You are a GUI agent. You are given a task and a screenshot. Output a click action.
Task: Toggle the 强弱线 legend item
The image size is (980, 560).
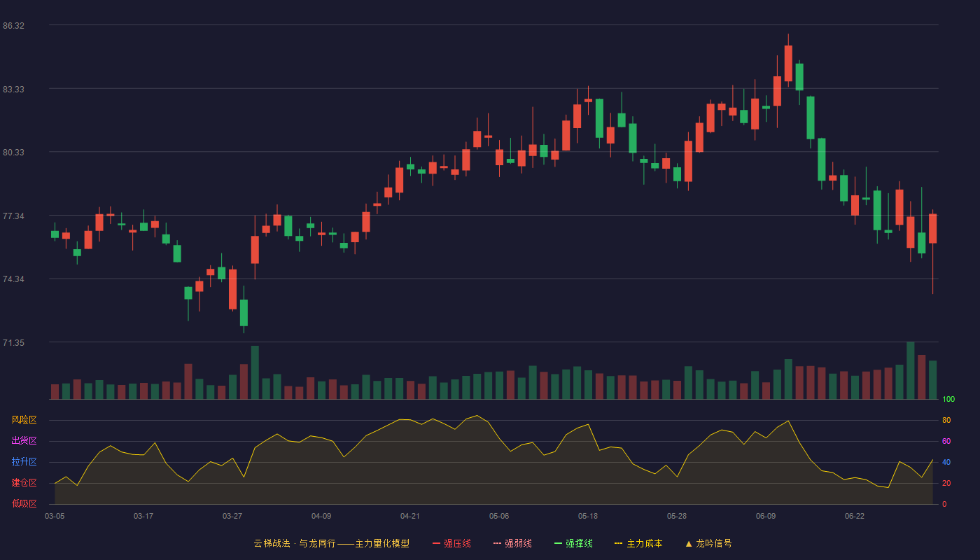click(x=512, y=543)
